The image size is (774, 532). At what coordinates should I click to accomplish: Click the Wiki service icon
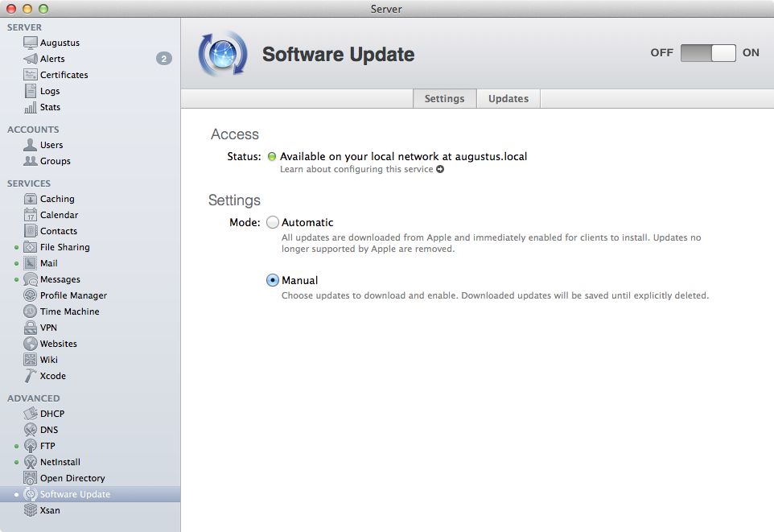pyautogui.click(x=30, y=360)
